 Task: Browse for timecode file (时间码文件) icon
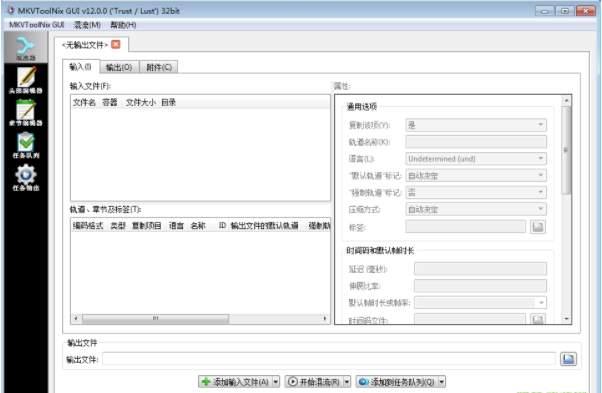pyautogui.click(x=538, y=319)
